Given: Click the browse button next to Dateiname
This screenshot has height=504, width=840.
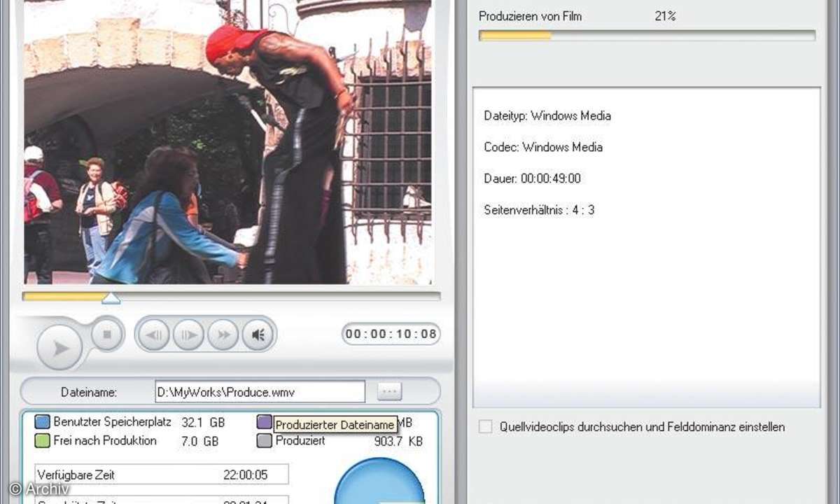Looking at the screenshot, I should 389,391.
